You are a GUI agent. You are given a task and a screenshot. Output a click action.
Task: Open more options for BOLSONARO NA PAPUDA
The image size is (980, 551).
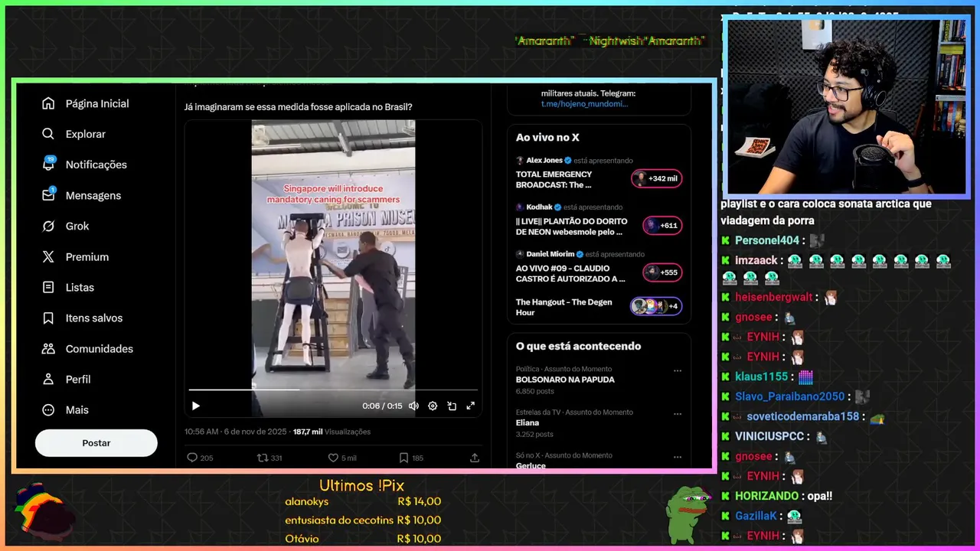click(x=677, y=370)
